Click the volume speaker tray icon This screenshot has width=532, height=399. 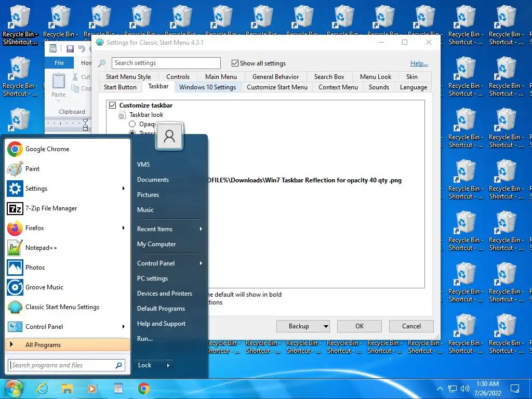(465, 389)
